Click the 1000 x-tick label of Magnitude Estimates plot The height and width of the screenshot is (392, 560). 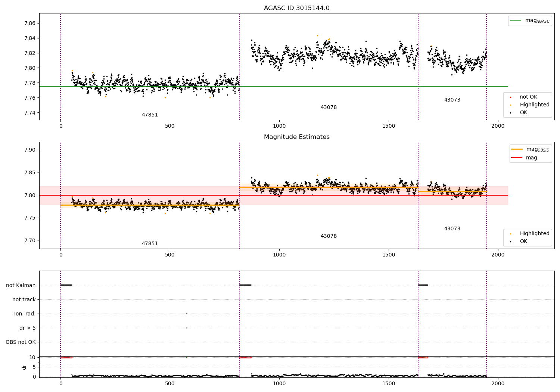point(279,255)
